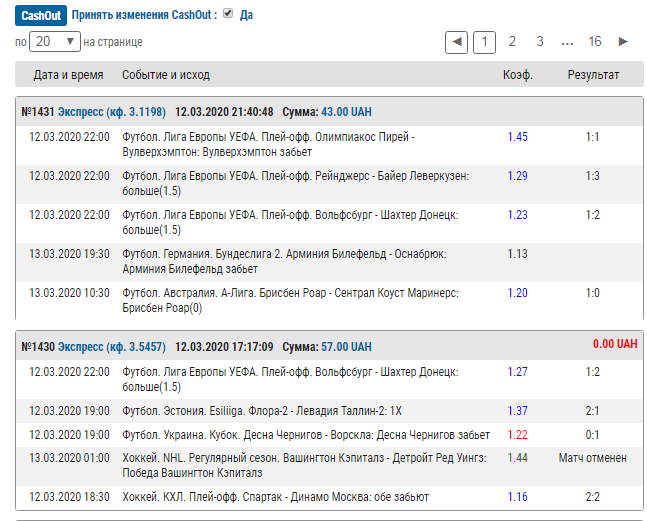Click the Событие и исход column header

coord(166,75)
